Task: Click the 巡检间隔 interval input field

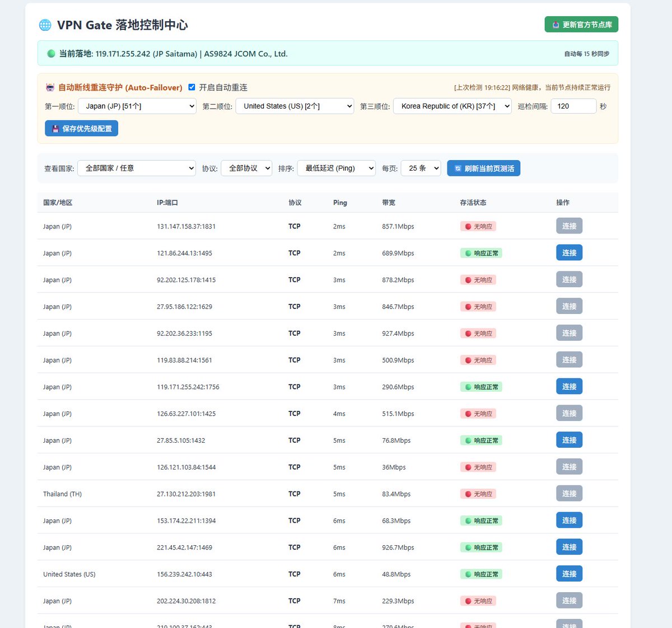Action: [573, 106]
